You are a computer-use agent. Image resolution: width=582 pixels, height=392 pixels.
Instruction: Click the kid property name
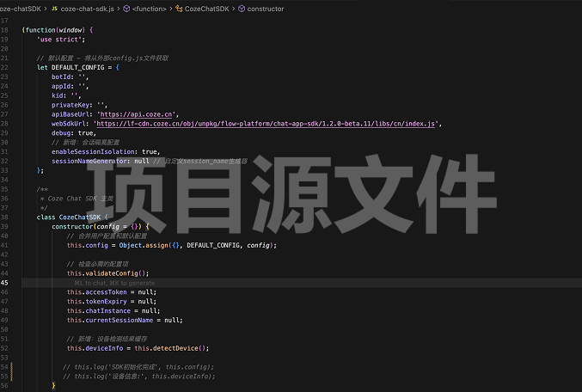[x=57, y=95]
